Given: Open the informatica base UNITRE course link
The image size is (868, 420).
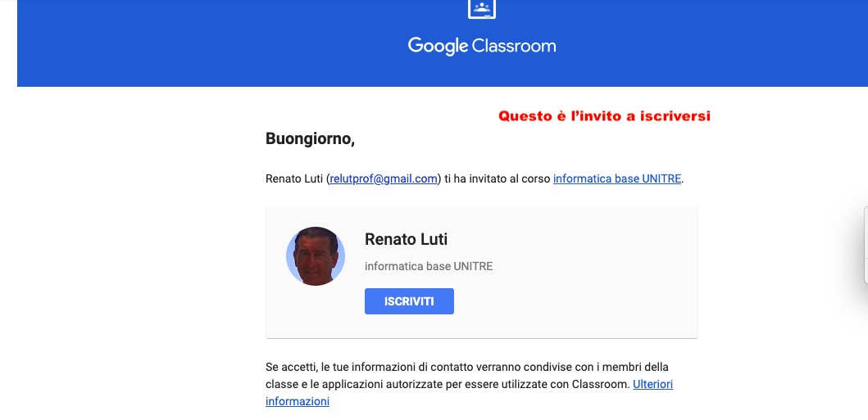Looking at the screenshot, I should pos(616,179).
